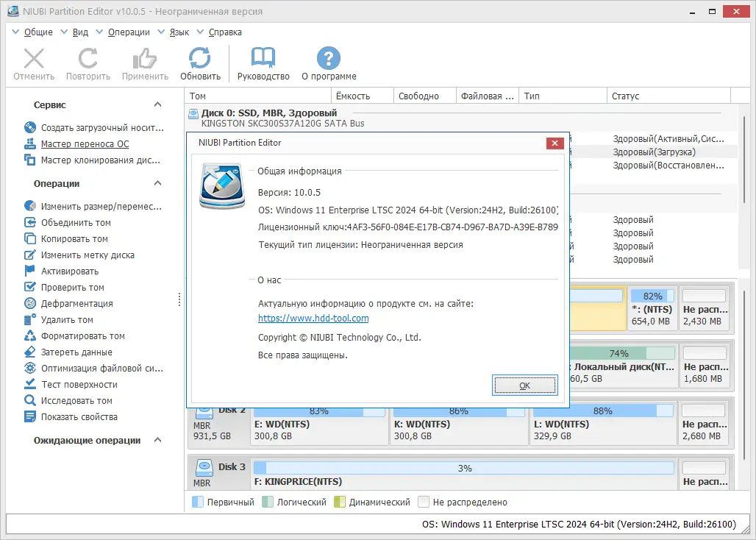Click the Повторить (redo) toolbar icon
The image size is (756, 540).
click(x=88, y=59)
